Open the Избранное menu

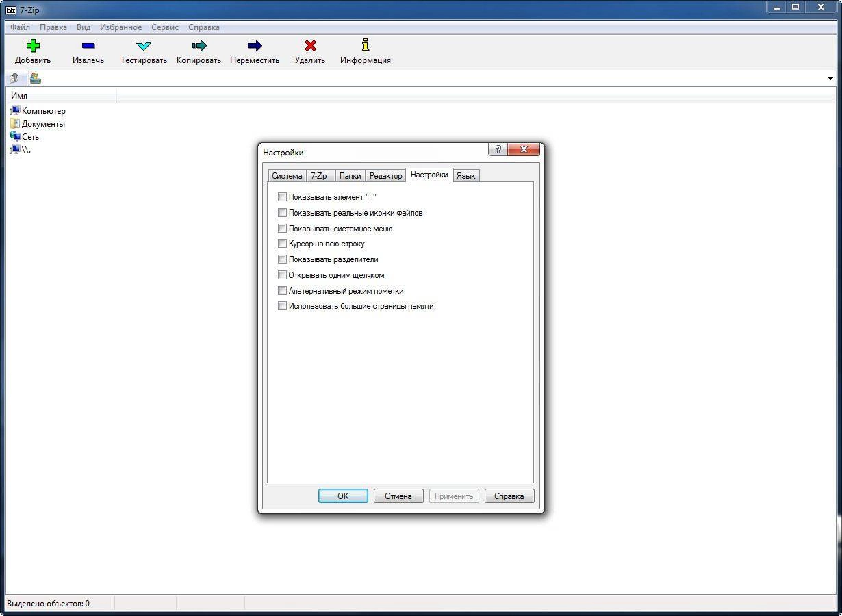pyautogui.click(x=120, y=27)
